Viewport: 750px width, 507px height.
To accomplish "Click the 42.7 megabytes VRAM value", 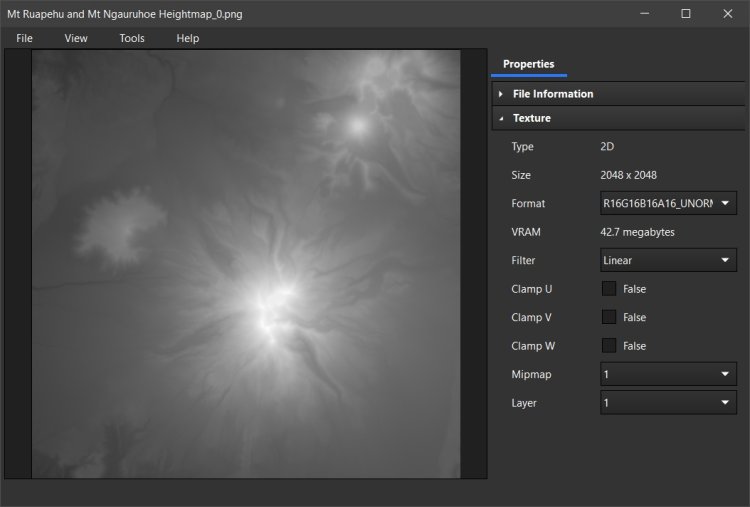I will pyautogui.click(x=636, y=232).
